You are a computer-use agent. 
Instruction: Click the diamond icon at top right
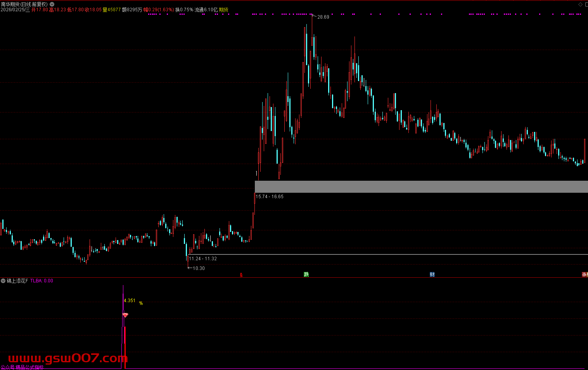[581, 5]
